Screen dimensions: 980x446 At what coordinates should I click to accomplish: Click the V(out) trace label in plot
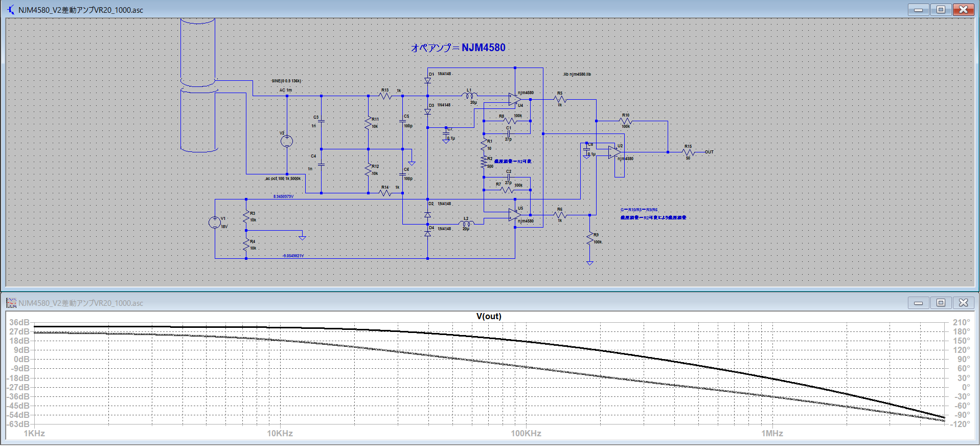pos(489,316)
